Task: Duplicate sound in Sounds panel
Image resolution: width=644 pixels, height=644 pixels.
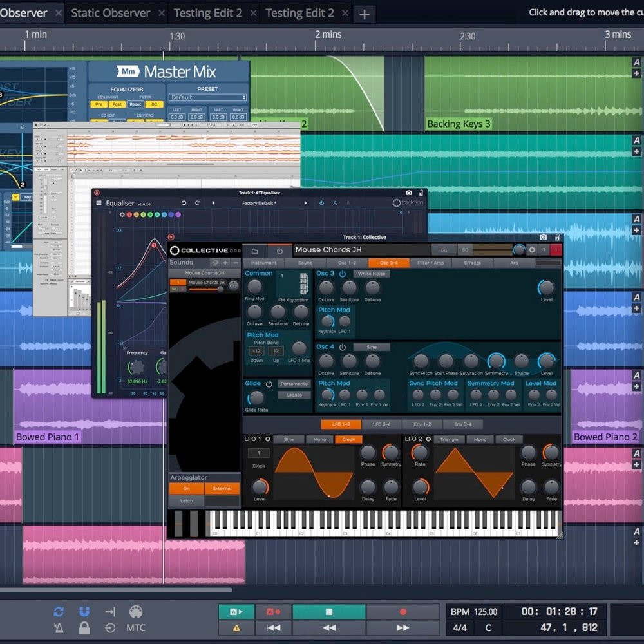Action: (214, 263)
